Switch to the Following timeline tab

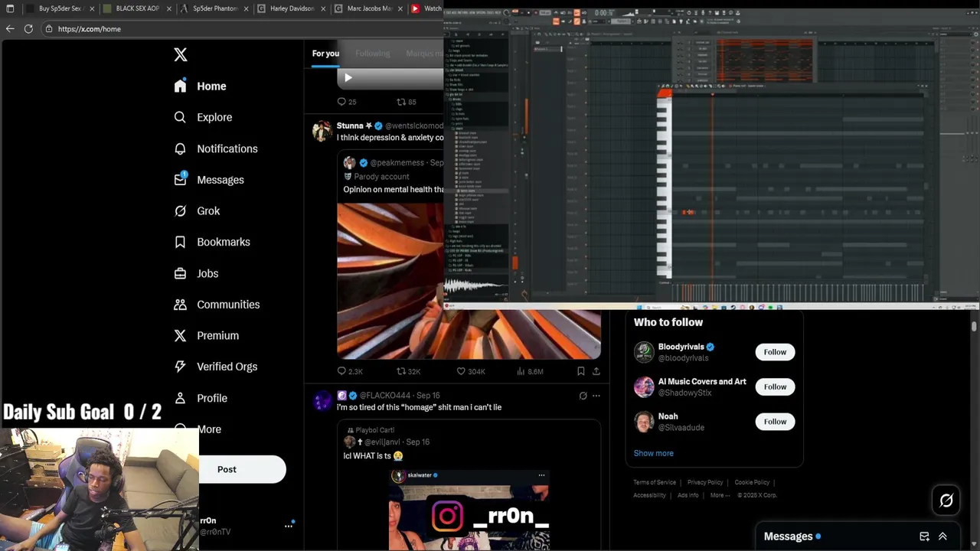coord(373,53)
